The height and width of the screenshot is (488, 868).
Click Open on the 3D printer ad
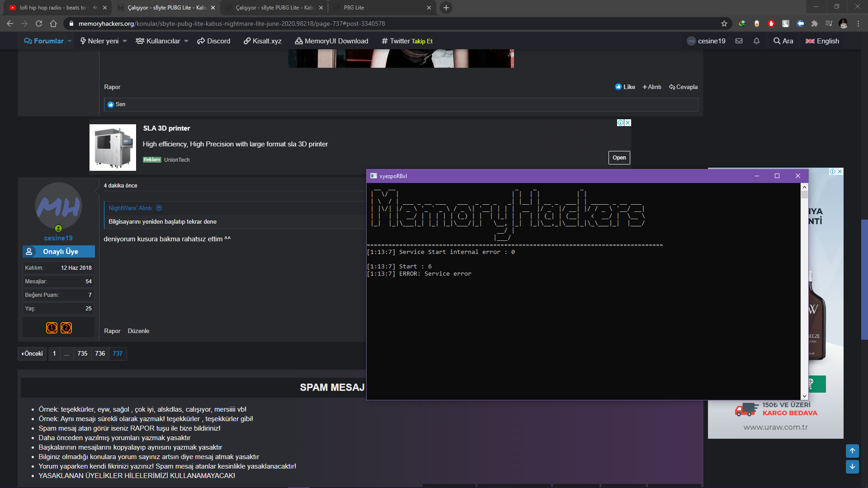[619, 158]
